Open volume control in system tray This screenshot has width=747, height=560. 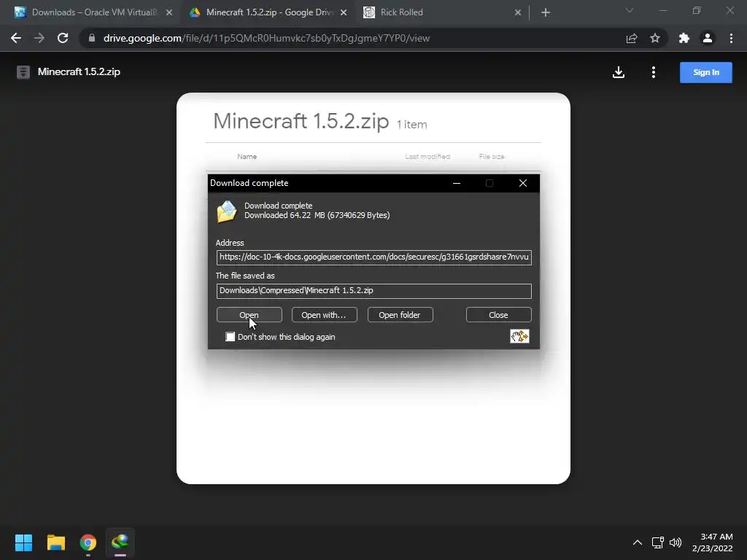tap(676, 542)
